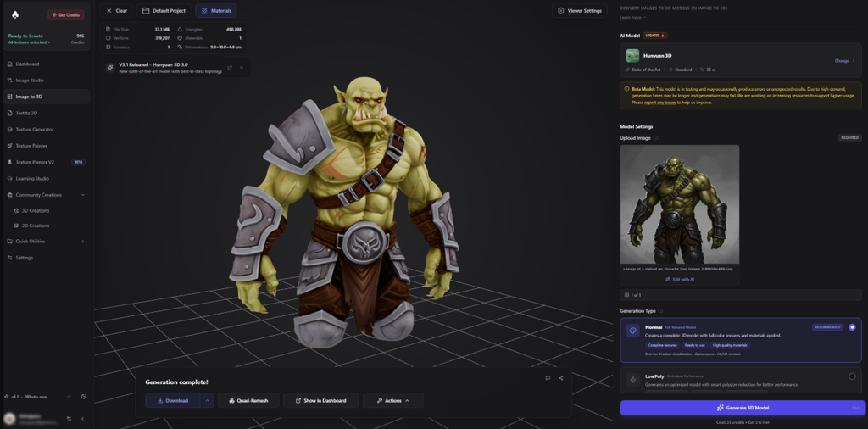Click the Hunyuan 3D model thumbnail
This screenshot has width=868, height=429.
(x=632, y=56)
